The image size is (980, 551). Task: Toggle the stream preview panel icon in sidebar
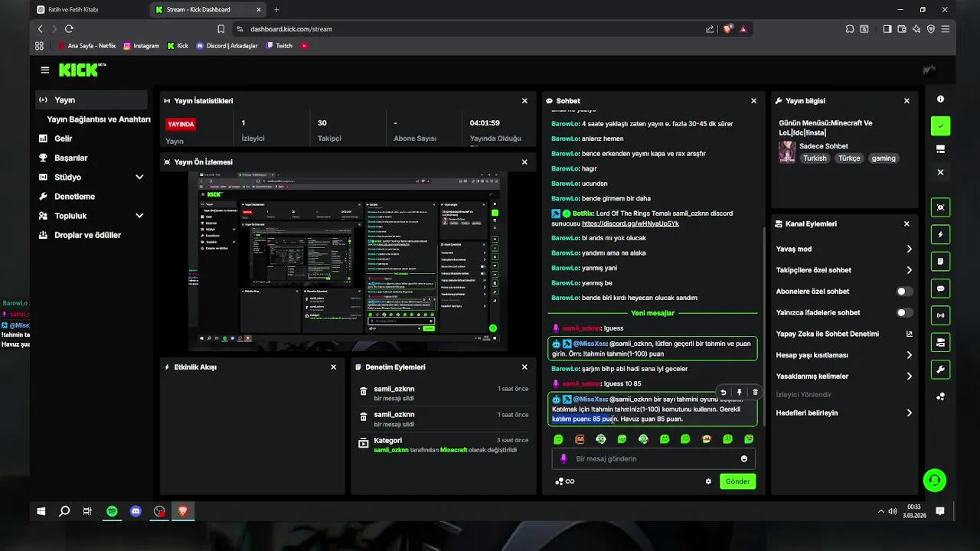(x=940, y=207)
